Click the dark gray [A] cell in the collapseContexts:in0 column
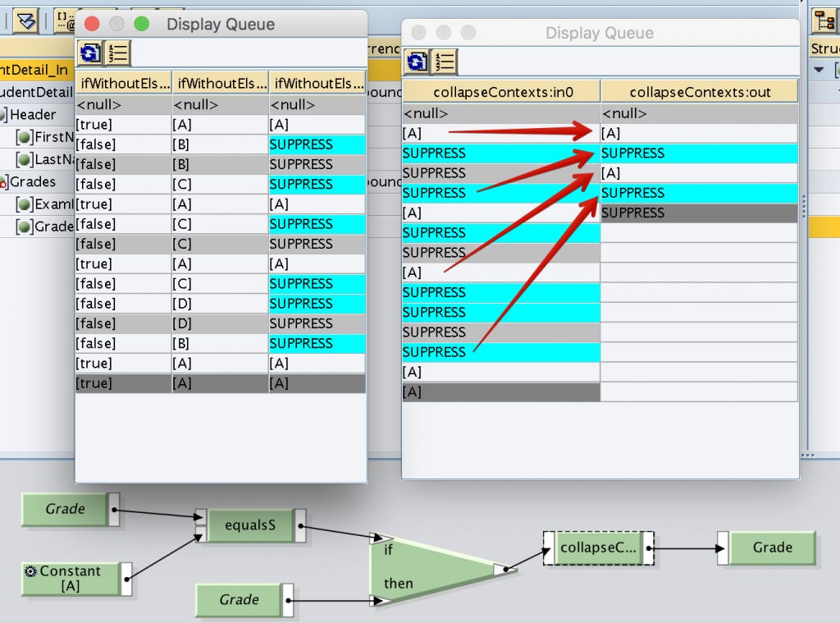The width and height of the screenshot is (840, 623). (501, 392)
